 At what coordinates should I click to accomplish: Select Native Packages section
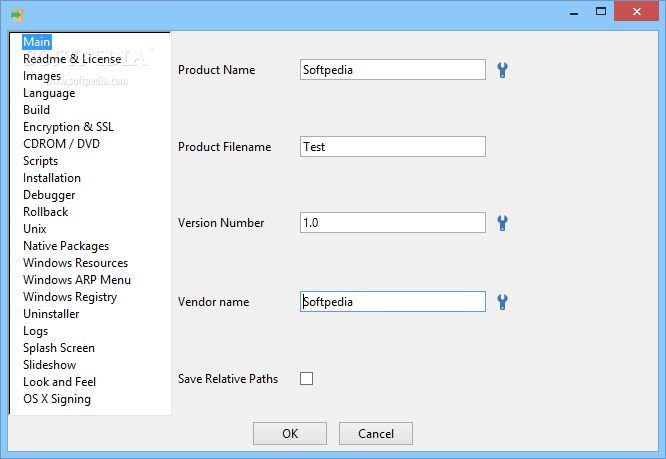click(x=66, y=246)
